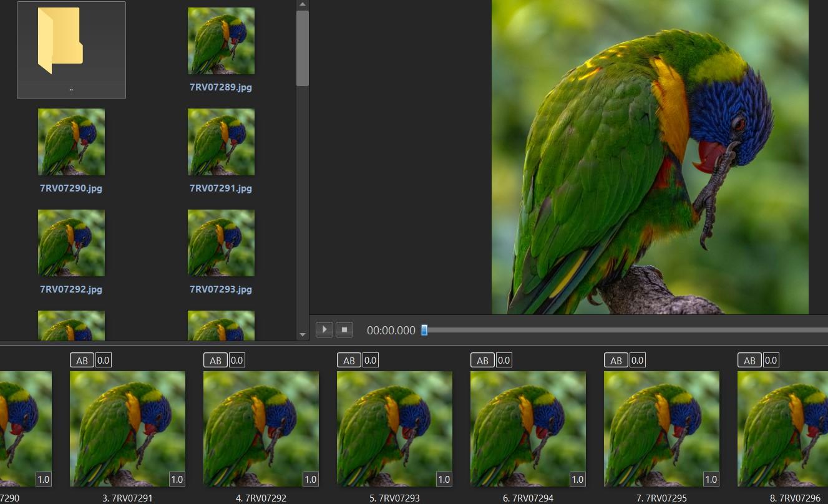The width and height of the screenshot is (828, 504).
Task: Click the large parrot preview image
Action: click(x=650, y=157)
